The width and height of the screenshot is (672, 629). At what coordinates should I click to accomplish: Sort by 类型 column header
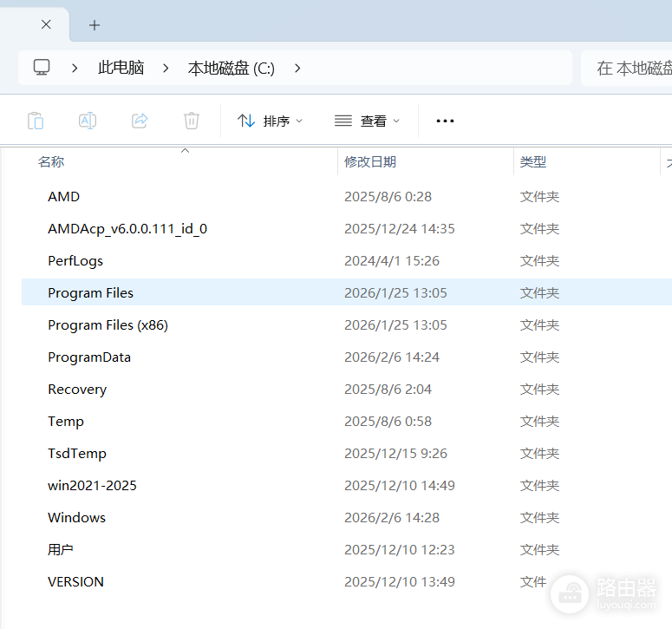[533, 162]
